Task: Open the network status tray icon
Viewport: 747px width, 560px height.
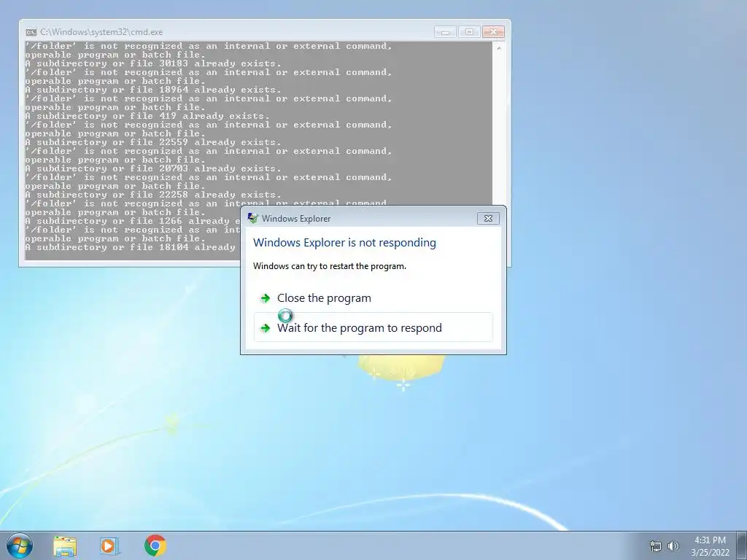Action: tap(656, 546)
